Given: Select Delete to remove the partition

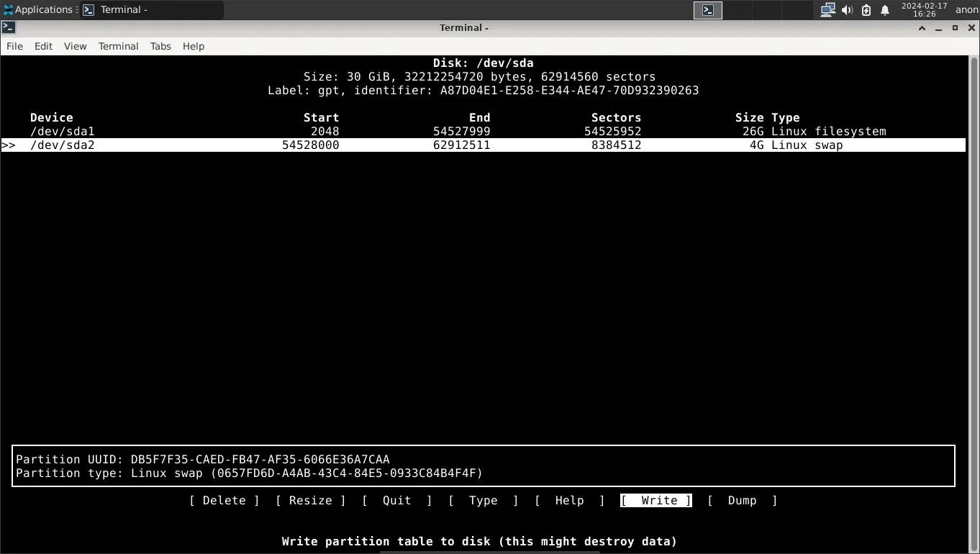Looking at the screenshot, I should (224, 500).
